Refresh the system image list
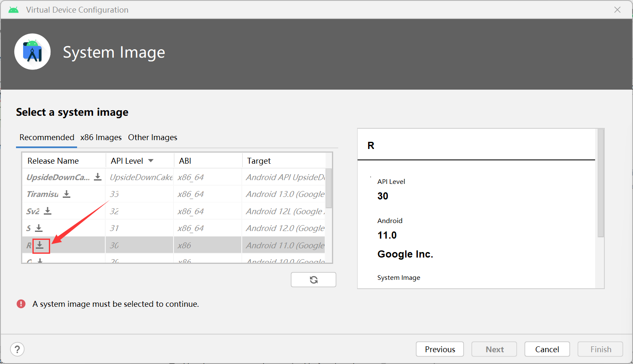The width and height of the screenshot is (633, 364). point(313,280)
